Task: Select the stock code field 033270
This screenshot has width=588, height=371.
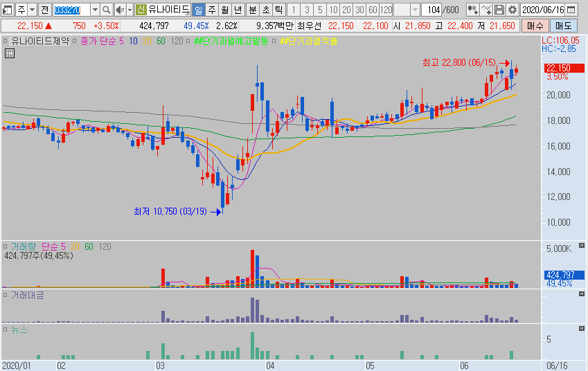Action: pyautogui.click(x=71, y=10)
